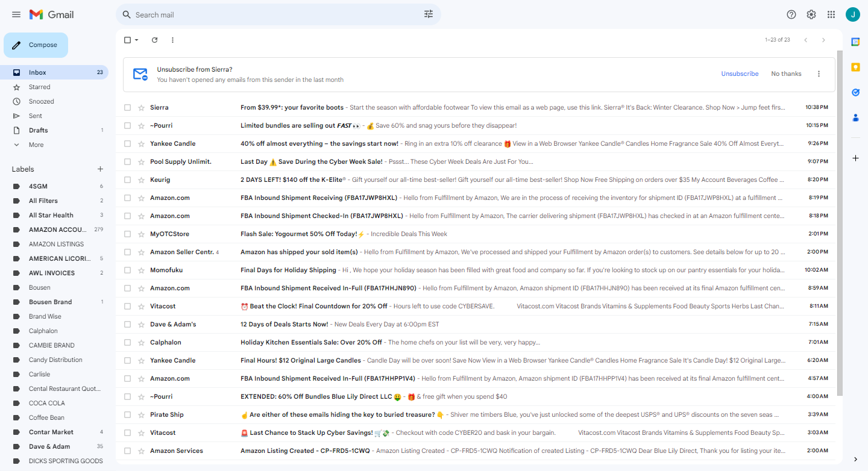Open Flash Sale Yogourmet email
This screenshot has height=471, width=868.
[x=476, y=234]
